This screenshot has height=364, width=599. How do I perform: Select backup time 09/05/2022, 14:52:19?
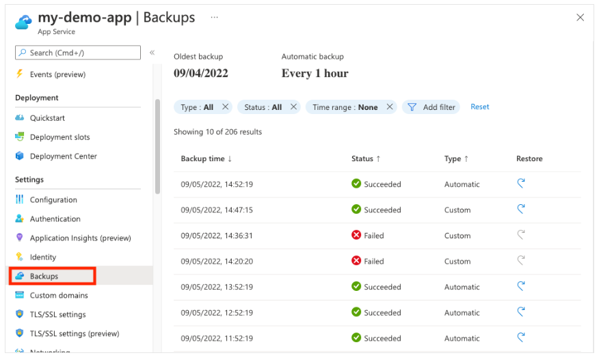point(217,184)
